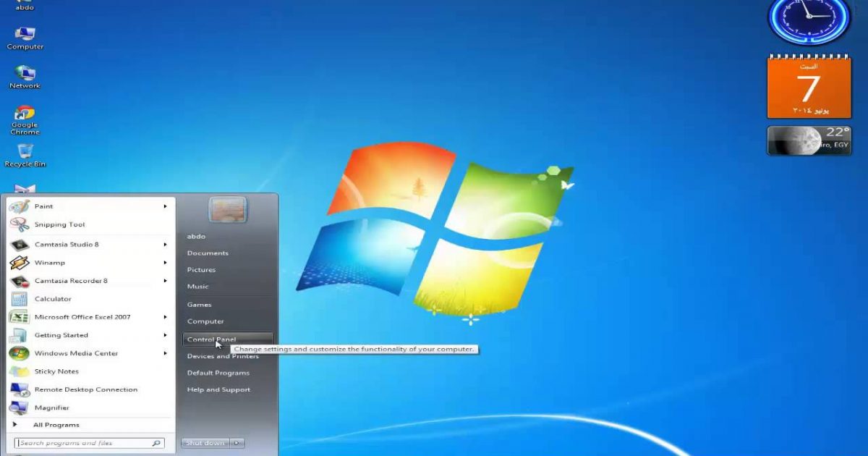868x456 pixels.
Task: Open Microsoft Office Excel 2007 icon
Action: coord(20,317)
